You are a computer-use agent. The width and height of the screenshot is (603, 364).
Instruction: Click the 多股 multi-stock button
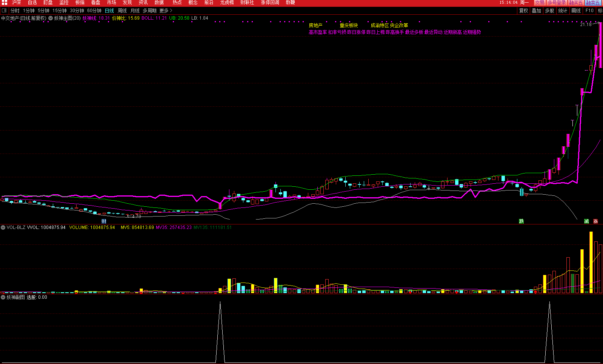point(550,11)
